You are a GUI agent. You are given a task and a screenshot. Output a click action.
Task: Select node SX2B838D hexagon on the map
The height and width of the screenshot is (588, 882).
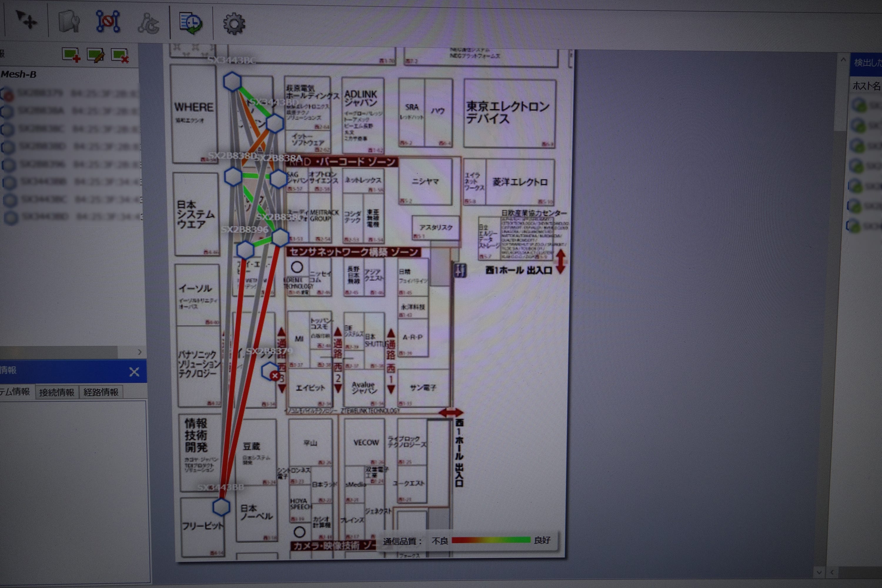pyautogui.click(x=233, y=176)
